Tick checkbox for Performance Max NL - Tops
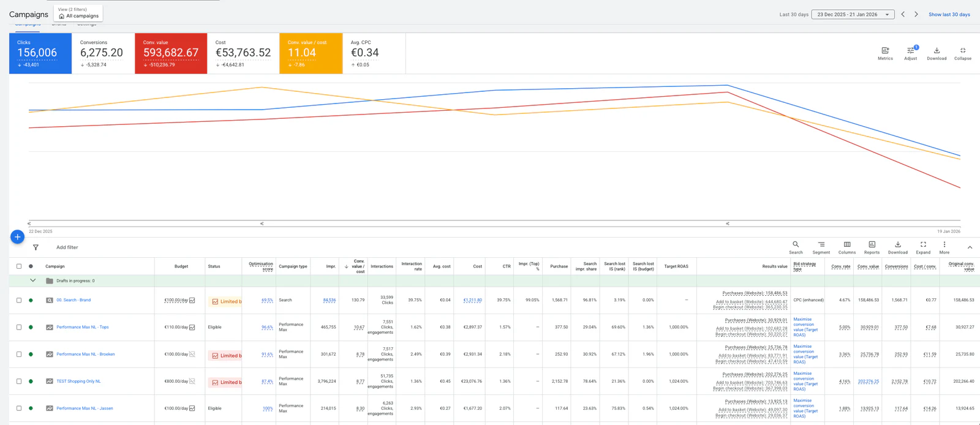980x425 pixels. pyautogui.click(x=19, y=327)
